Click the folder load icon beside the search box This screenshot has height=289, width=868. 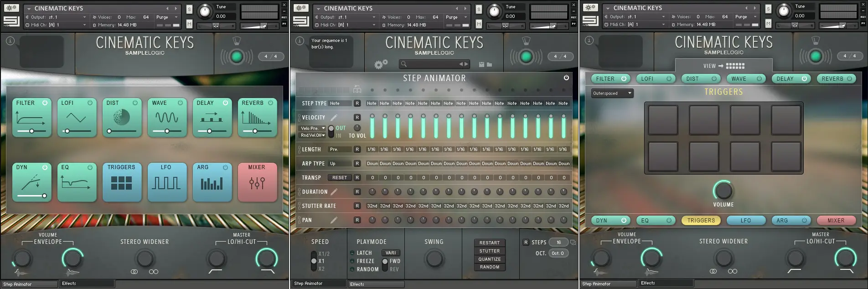coord(489,65)
